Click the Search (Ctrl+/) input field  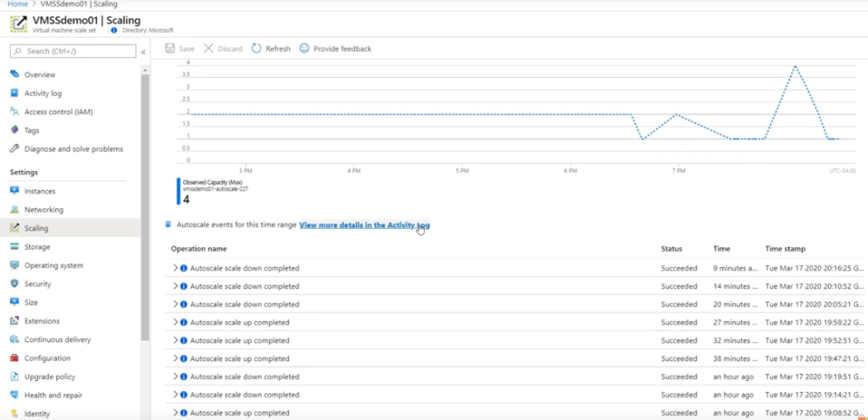pos(73,51)
